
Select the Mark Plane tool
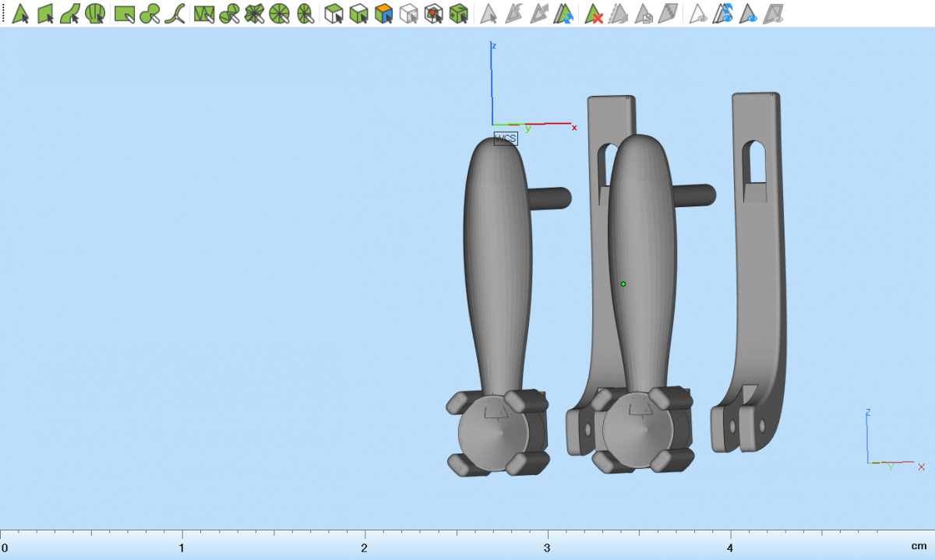46,13
